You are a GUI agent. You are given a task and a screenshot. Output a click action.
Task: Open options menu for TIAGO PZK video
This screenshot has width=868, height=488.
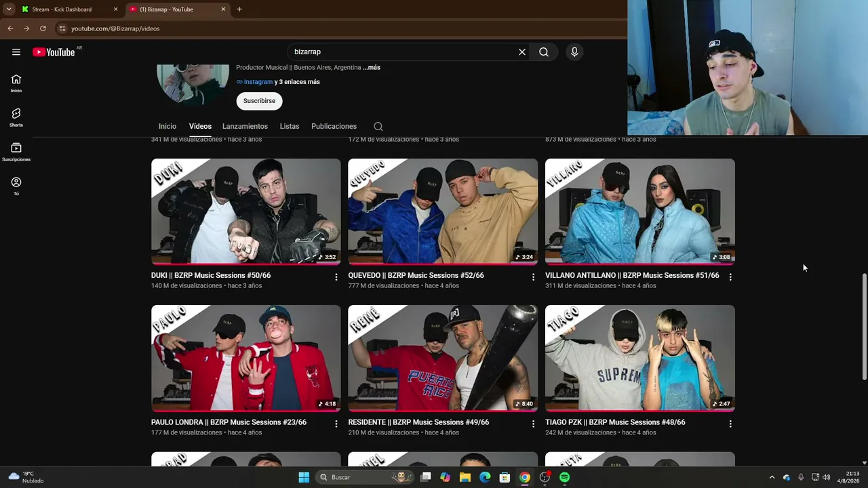pyautogui.click(x=730, y=424)
